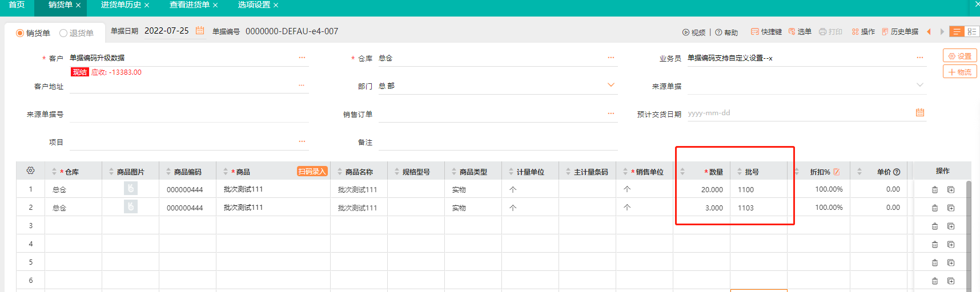Switch to the 进货单历史 tab
The height and width of the screenshot is (292, 980).
tap(121, 5)
